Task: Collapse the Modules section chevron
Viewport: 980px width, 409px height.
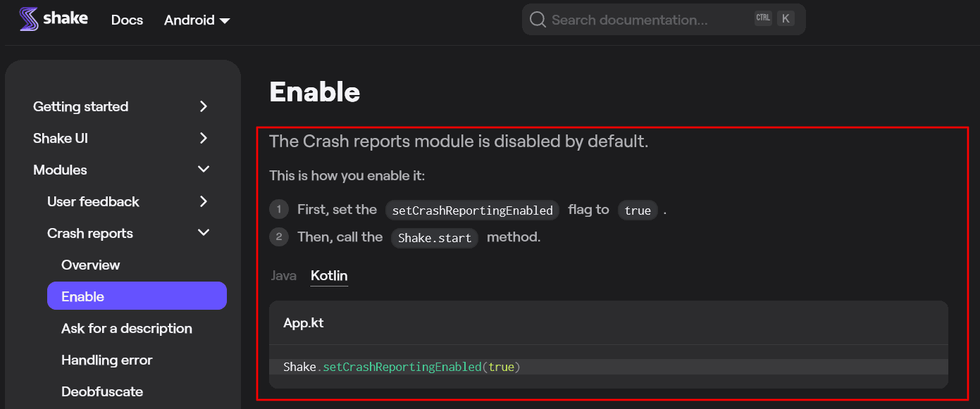Action: coord(204,170)
